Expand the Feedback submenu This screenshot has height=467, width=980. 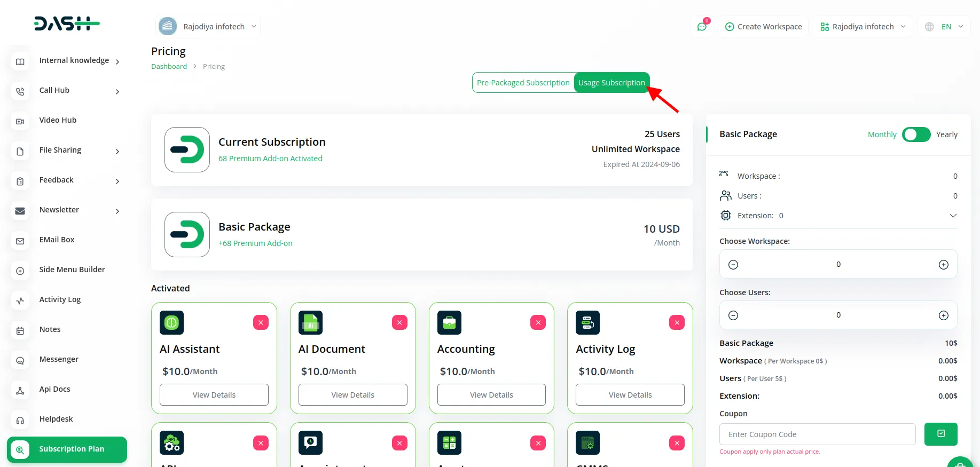(117, 181)
